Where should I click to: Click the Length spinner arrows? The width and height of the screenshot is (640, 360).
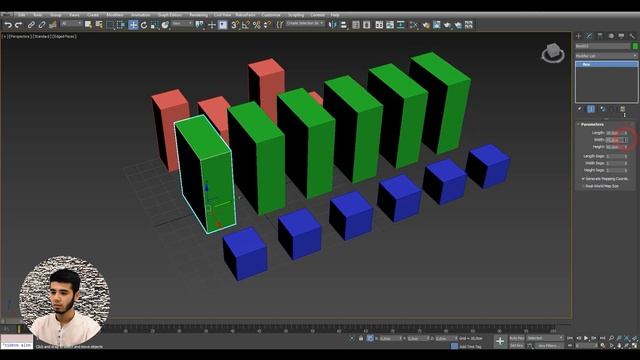(x=626, y=133)
